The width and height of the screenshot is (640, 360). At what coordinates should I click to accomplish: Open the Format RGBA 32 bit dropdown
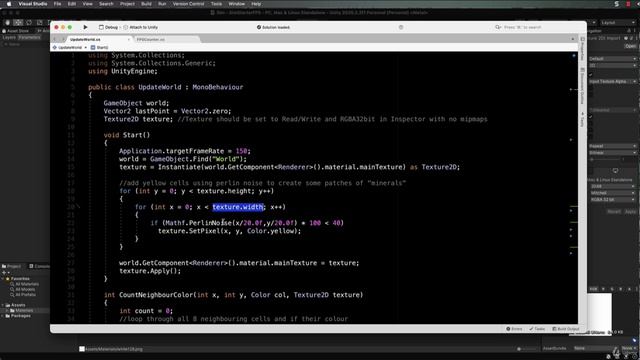(x=613, y=200)
